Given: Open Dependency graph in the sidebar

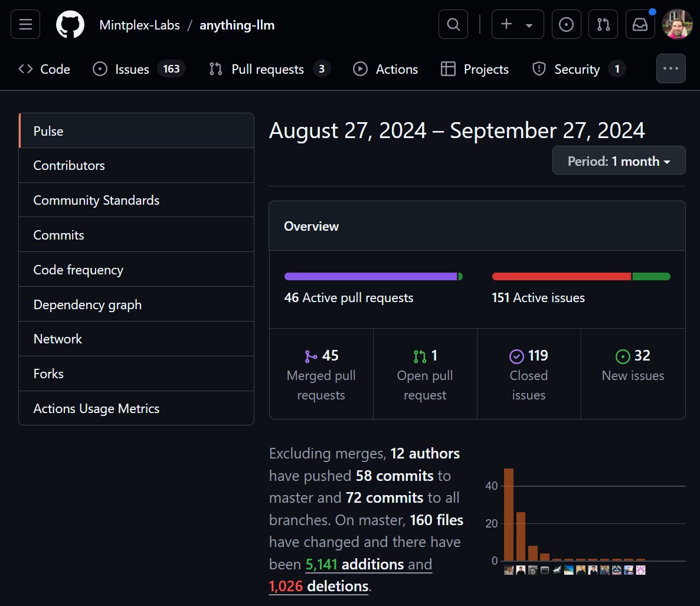Looking at the screenshot, I should [136, 305].
